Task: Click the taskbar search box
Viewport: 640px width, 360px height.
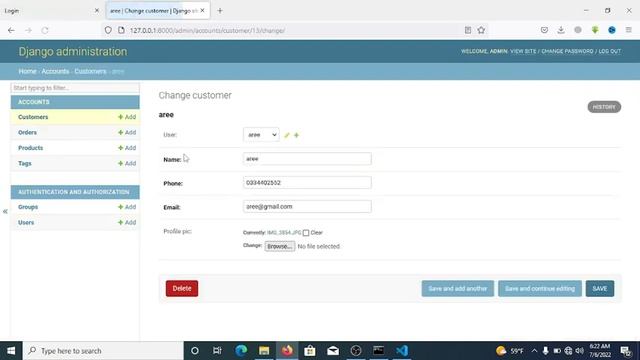Action: (x=103, y=351)
